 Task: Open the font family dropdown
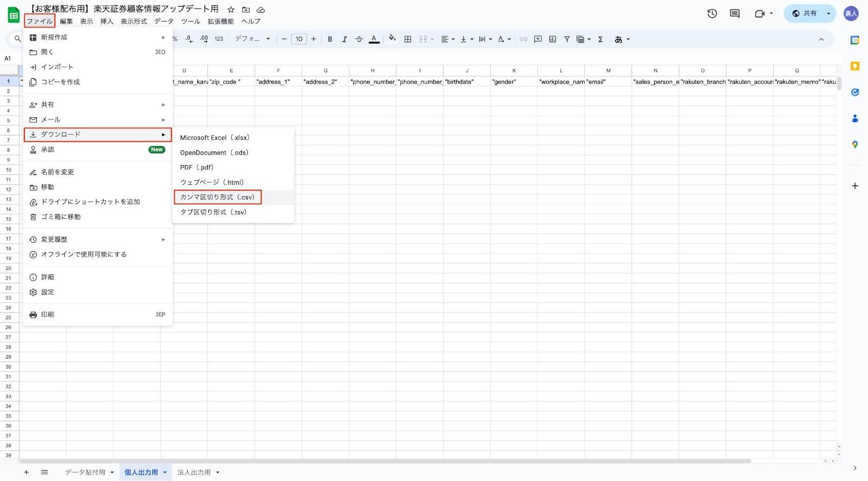point(252,39)
